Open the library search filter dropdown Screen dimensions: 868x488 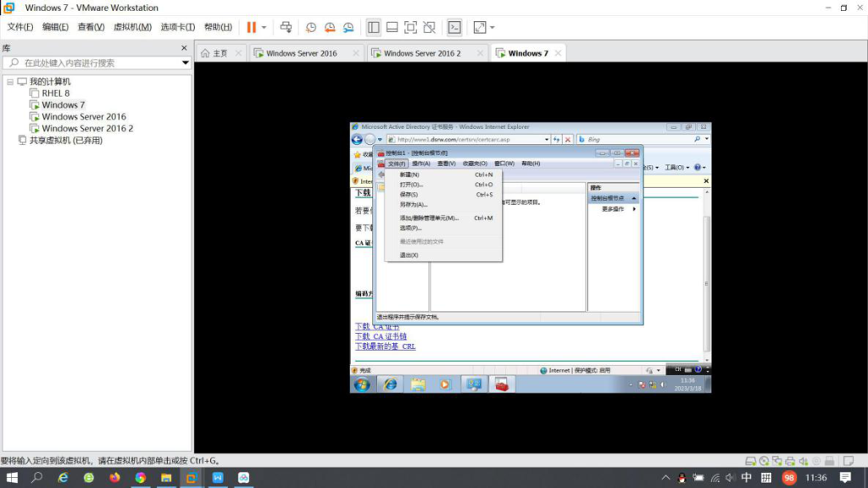[186, 63]
